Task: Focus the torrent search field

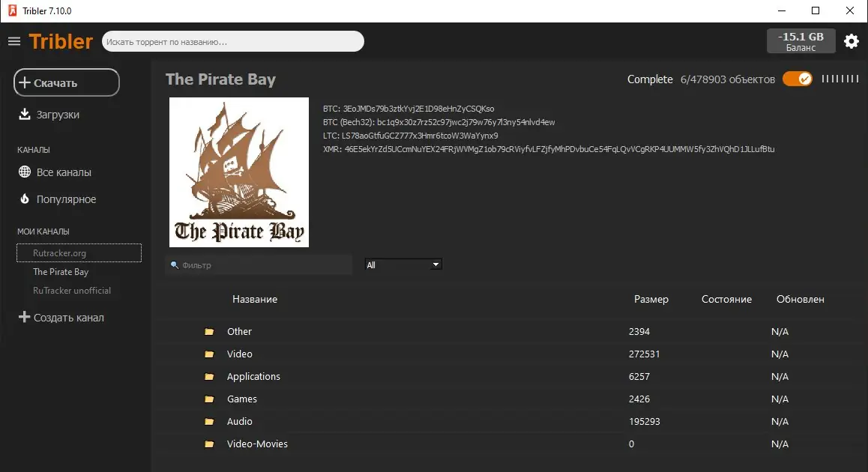Action: (x=233, y=41)
